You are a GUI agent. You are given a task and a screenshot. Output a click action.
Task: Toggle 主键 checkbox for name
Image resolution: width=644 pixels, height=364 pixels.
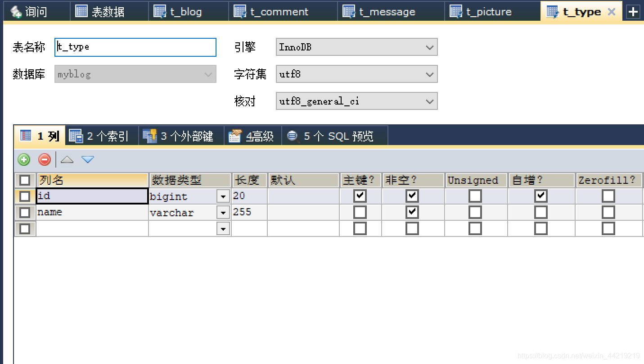pyautogui.click(x=360, y=212)
